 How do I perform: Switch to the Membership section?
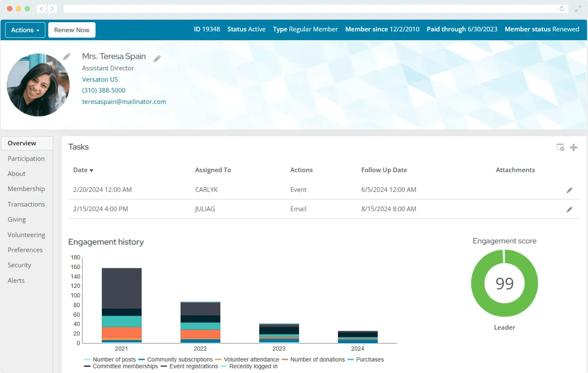click(x=26, y=189)
